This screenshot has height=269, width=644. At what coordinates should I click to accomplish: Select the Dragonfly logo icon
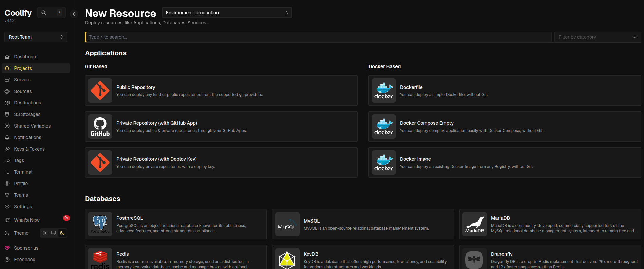475,258
